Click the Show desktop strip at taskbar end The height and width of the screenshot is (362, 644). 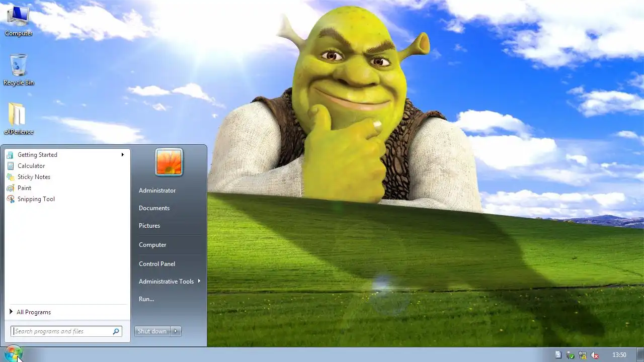[640, 354]
